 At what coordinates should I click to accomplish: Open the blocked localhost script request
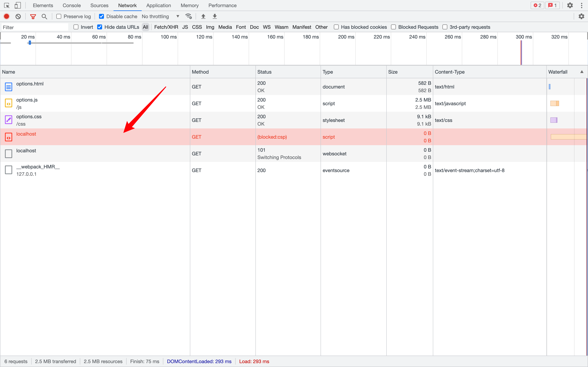(26, 134)
